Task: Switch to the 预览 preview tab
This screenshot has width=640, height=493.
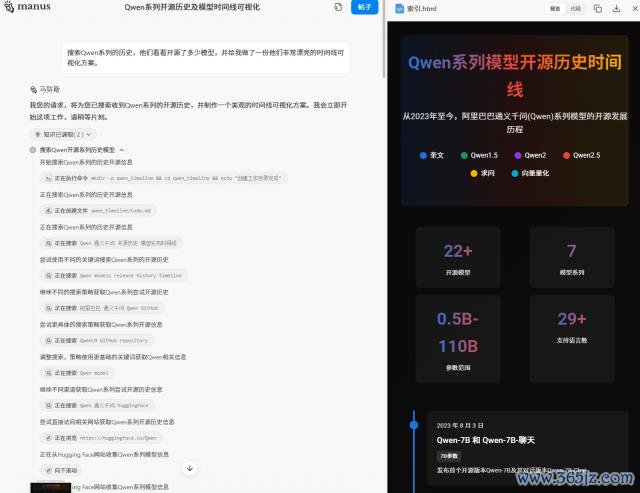Action: 555,9
